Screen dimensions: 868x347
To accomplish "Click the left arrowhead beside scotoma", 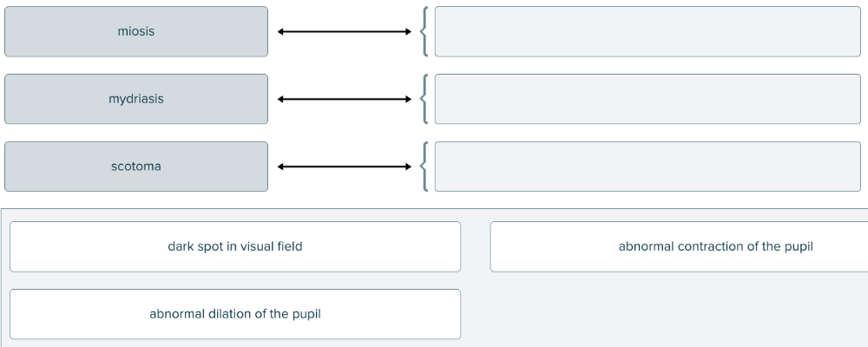I will [281, 167].
